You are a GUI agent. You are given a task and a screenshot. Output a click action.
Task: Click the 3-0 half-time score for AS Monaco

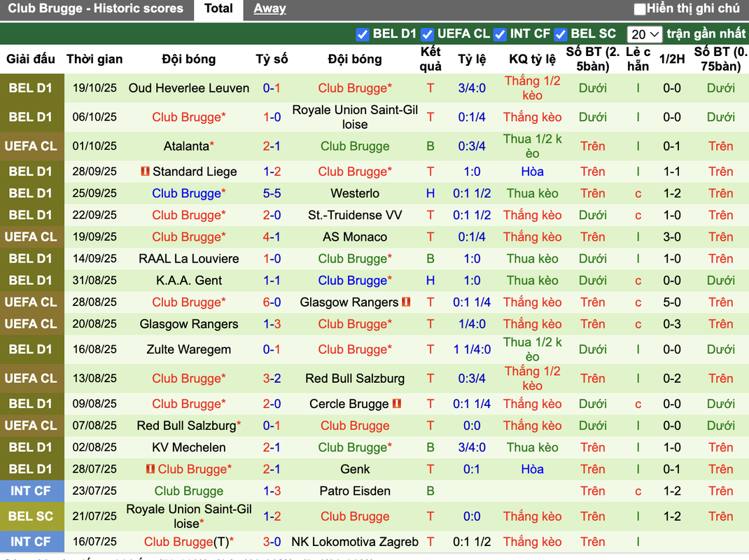pos(671,237)
